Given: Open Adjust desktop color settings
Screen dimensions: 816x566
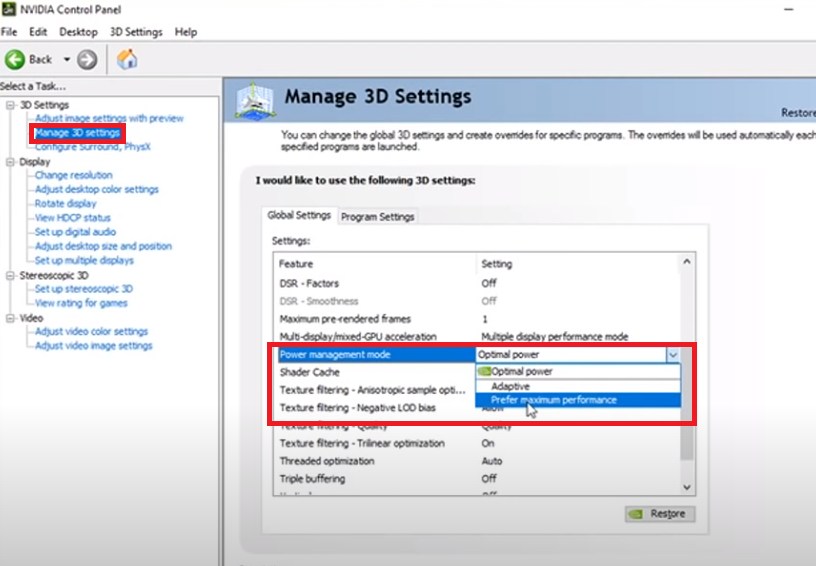Looking at the screenshot, I should click(x=97, y=189).
